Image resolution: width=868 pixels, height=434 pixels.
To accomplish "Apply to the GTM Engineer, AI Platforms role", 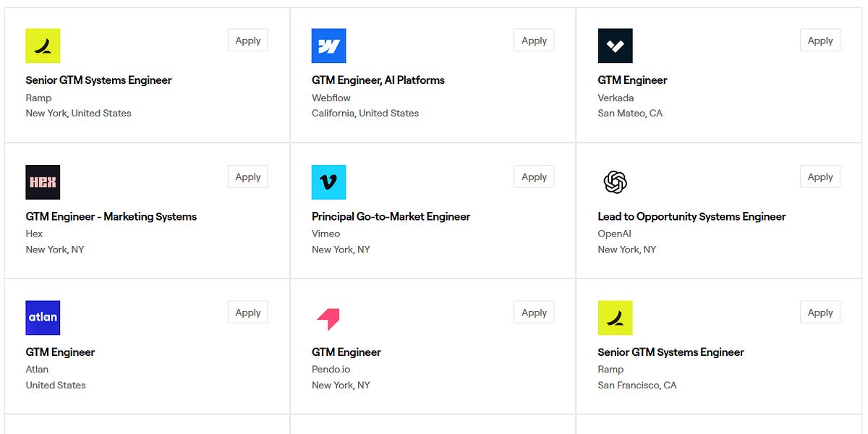I will (x=533, y=40).
